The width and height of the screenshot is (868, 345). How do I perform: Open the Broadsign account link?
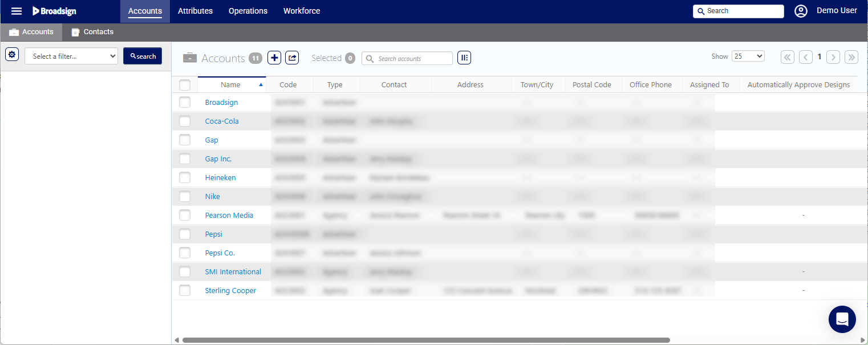222,103
